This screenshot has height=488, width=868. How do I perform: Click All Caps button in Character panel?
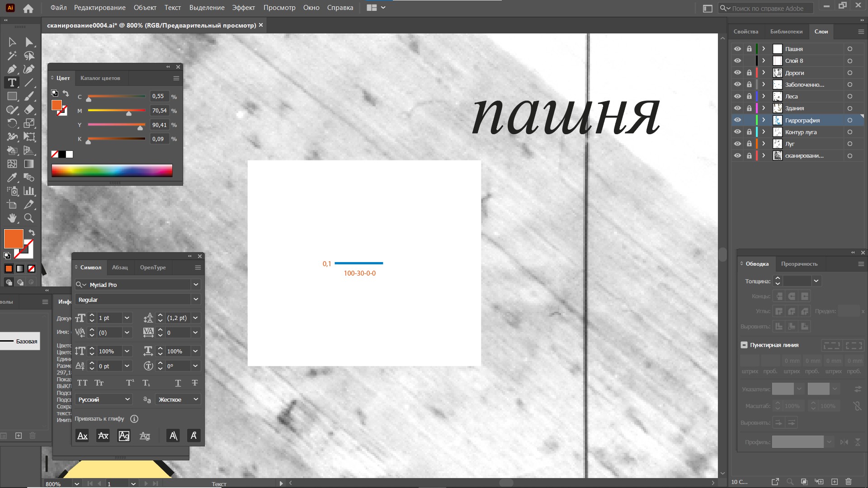(x=82, y=383)
